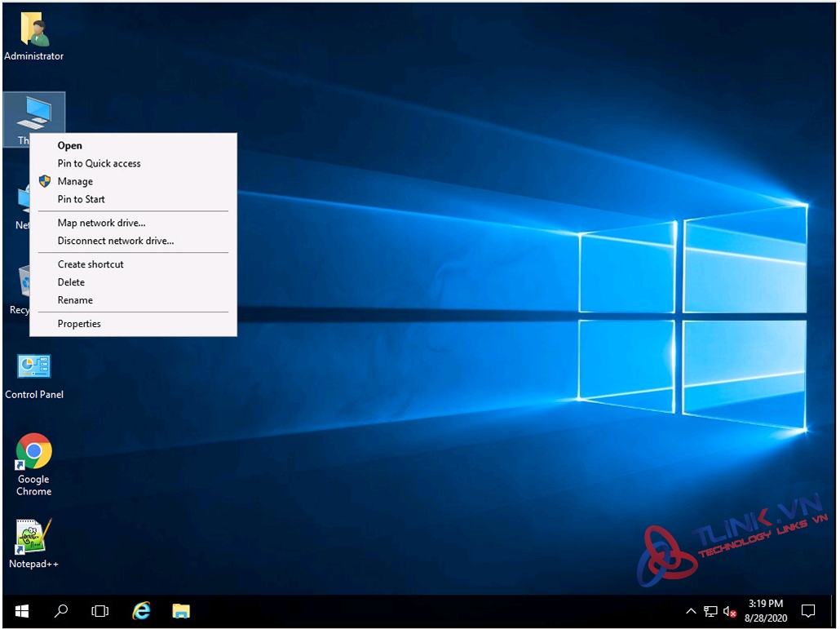The height and width of the screenshot is (629, 840).
Task: Choose Manage from the context menu
Action: (75, 181)
